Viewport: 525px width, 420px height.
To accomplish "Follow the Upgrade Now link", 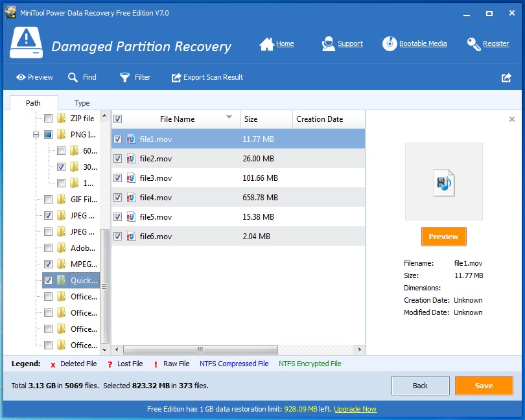I will [355, 409].
